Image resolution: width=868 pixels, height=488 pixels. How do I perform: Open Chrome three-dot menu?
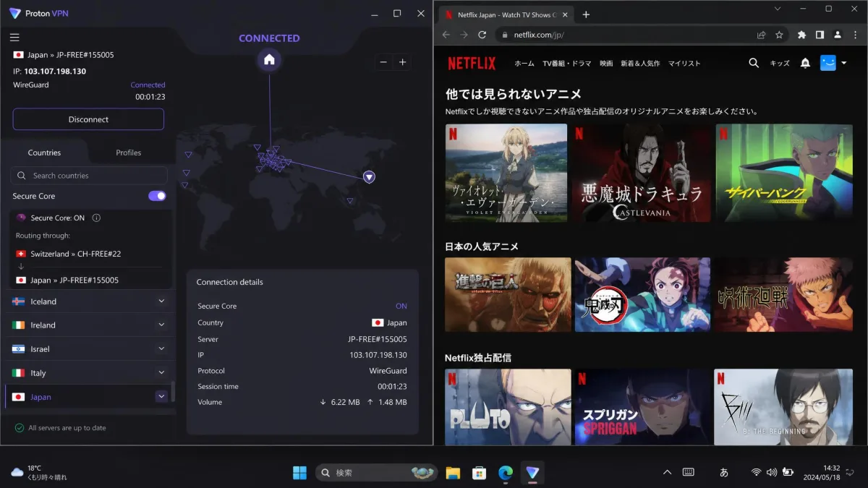coord(855,35)
